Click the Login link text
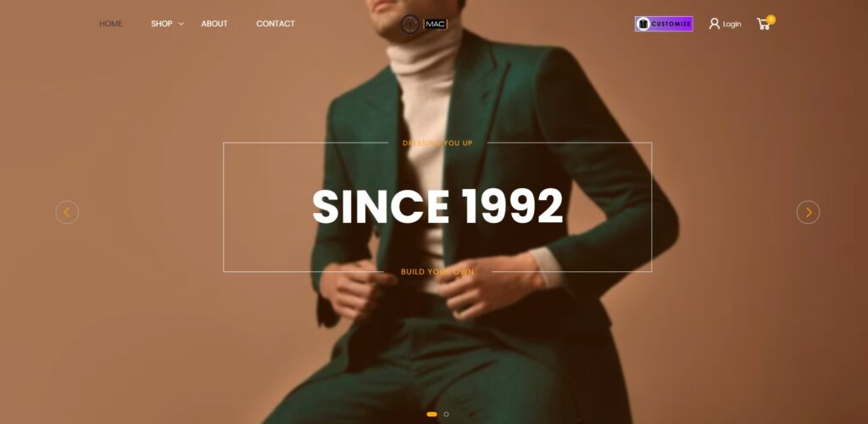 point(732,24)
